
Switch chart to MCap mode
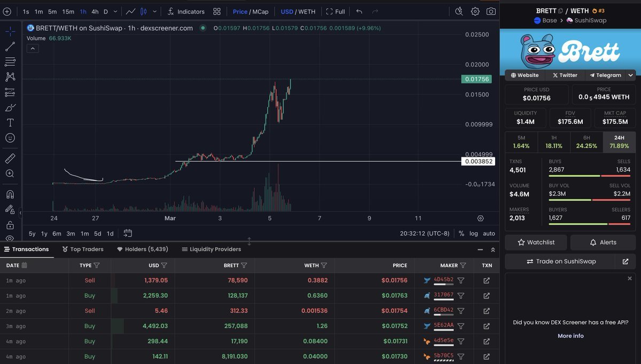click(x=260, y=11)
